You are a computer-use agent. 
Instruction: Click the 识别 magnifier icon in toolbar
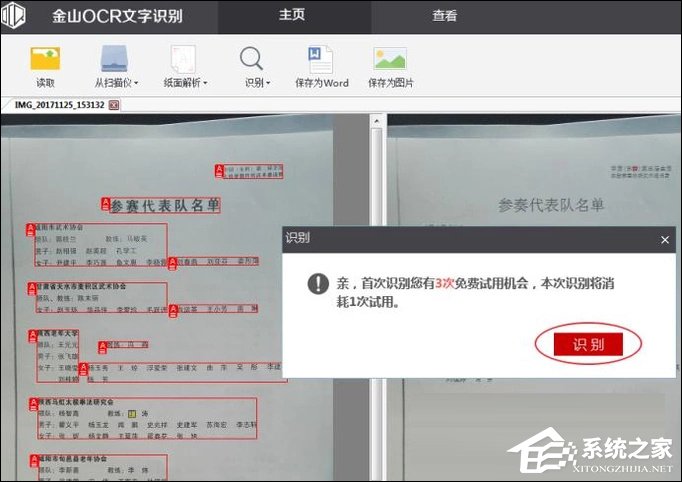click(252, 58)
